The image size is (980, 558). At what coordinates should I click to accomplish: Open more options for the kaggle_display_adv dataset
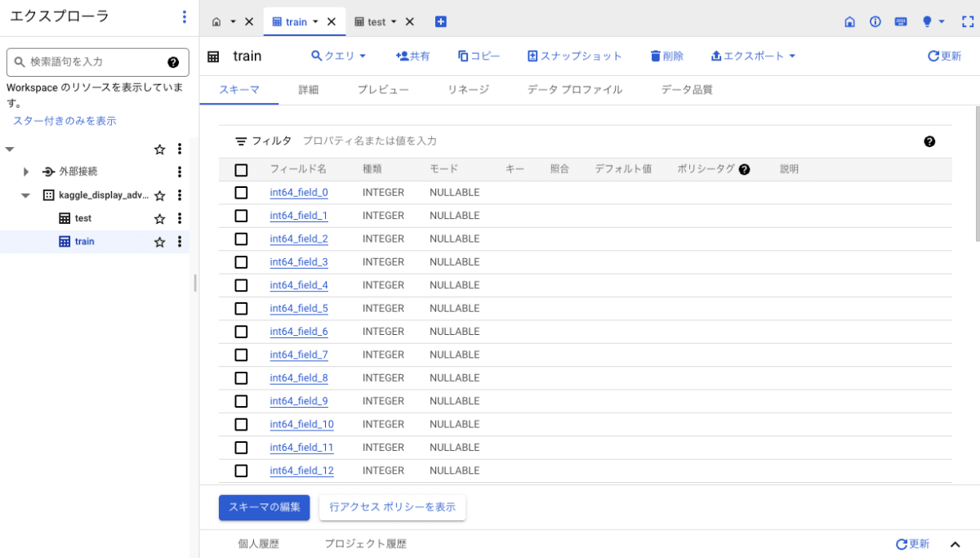[x=180, y=196]
